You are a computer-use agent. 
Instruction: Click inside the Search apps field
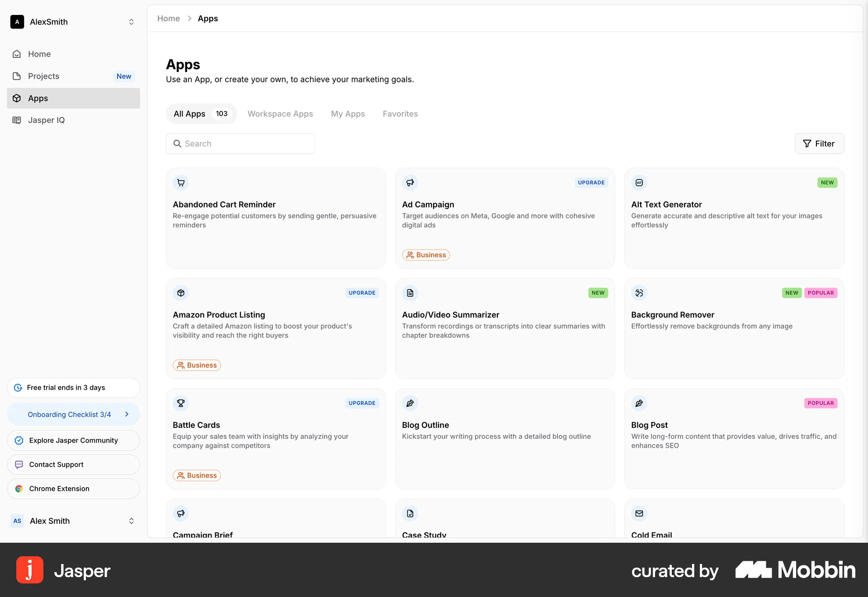[240, 143]
